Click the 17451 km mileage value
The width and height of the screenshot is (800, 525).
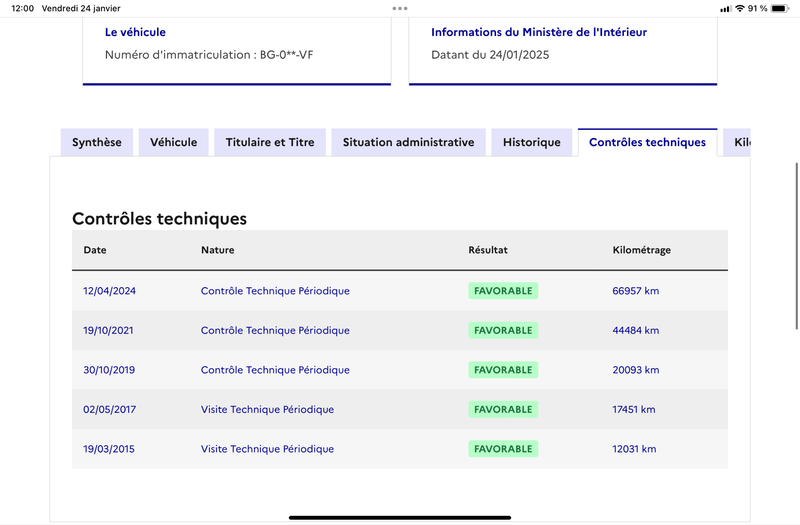(634, 409)
